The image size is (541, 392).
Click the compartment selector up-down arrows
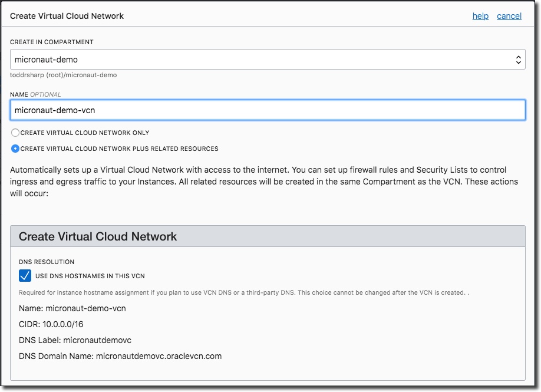click(518, 60)
